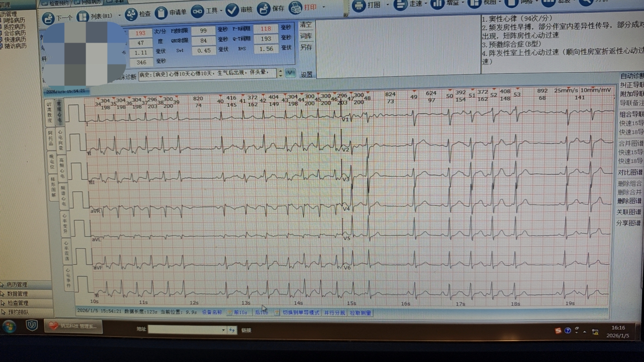The width and height of the screenshot is (644, 362).
Task: Expand the green dropdown beside the diagnosis field
Action: coord(290,73)
